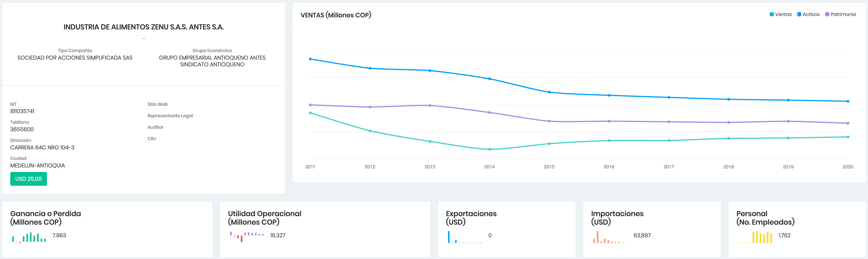
Task: Toggle the Patrimonio series label in legend
Action: (x=843, y=14)
